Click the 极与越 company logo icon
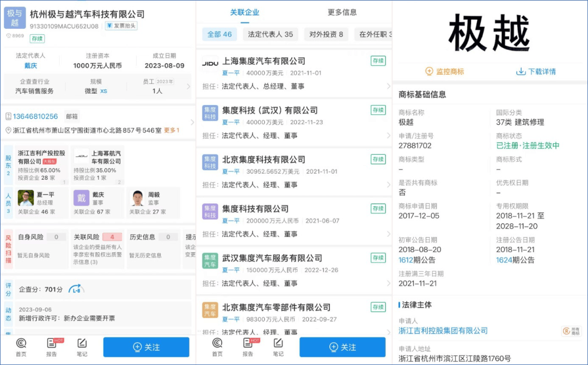The height and width of the screenshot is (365, 588). (15, 17)
